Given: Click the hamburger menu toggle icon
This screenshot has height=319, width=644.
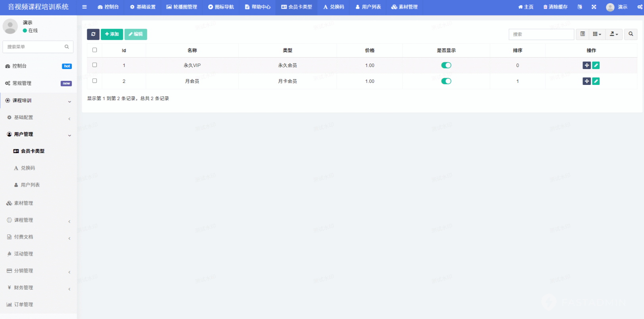Looking at the screenshot, I should pyautogui.click(x=84, y=7).
